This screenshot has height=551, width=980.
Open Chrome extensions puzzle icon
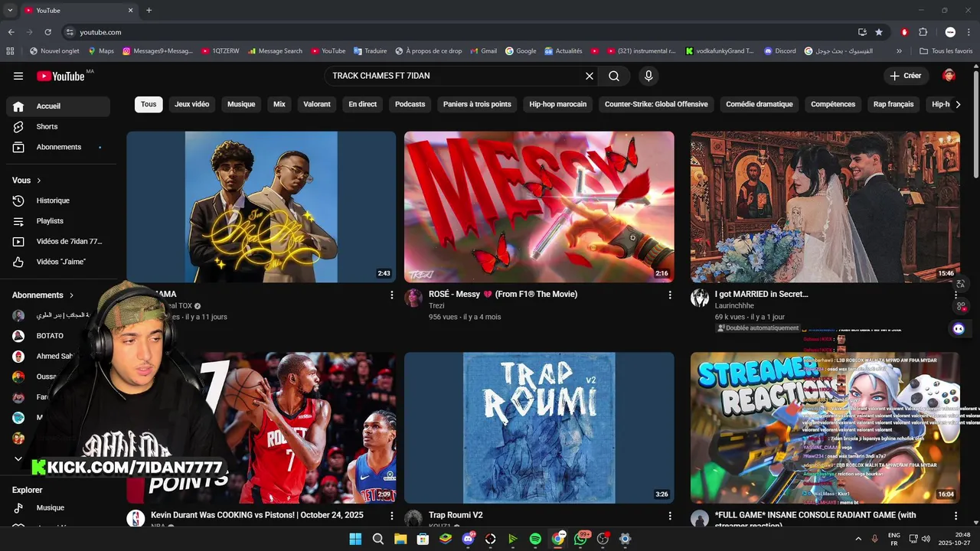click(923, 32)
